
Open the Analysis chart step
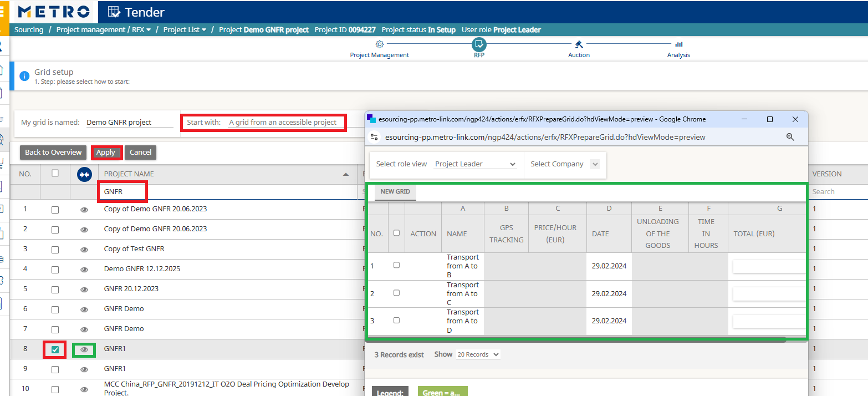(678, 44)
